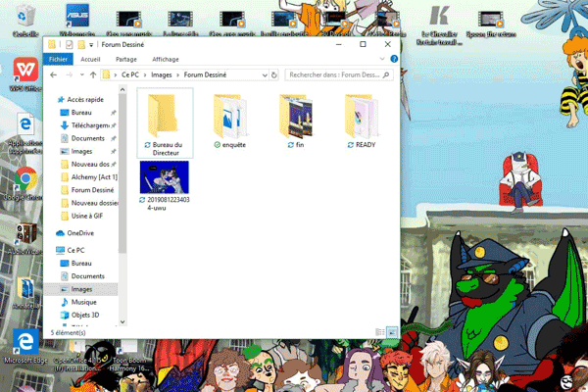
Task: Open OpenOffice installation desktop icon
Action: coord(76,357)
